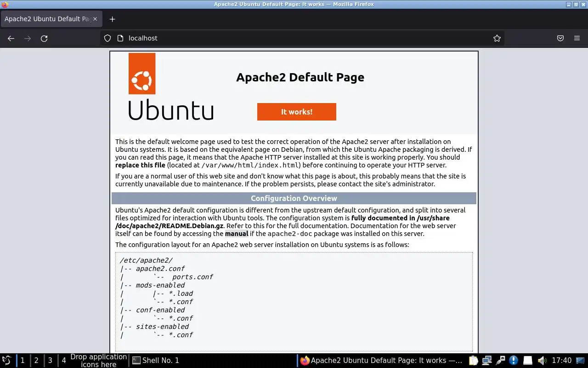Close the Apache2 Ubuntu Default Page tab

pos(95,19)
